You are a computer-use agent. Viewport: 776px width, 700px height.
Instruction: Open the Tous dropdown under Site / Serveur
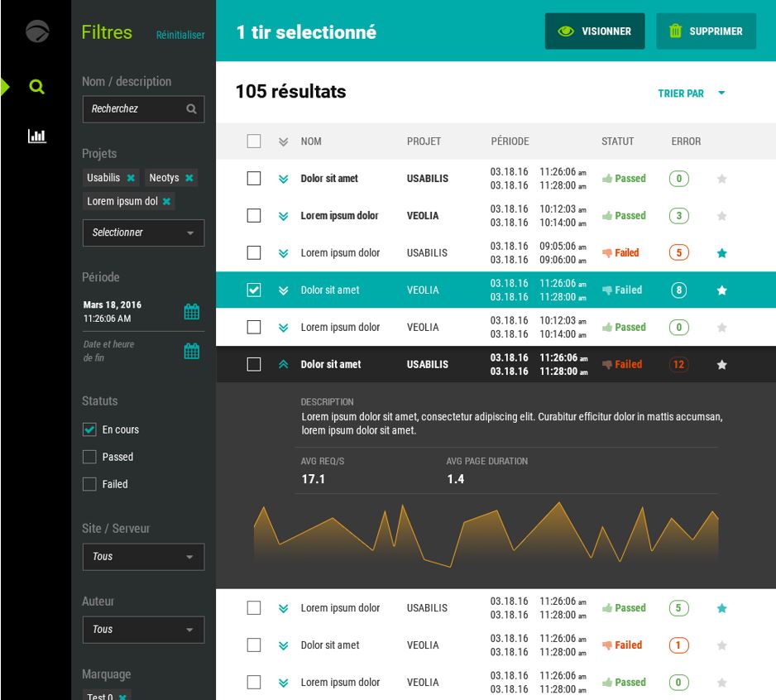click(x=143, y=557)
